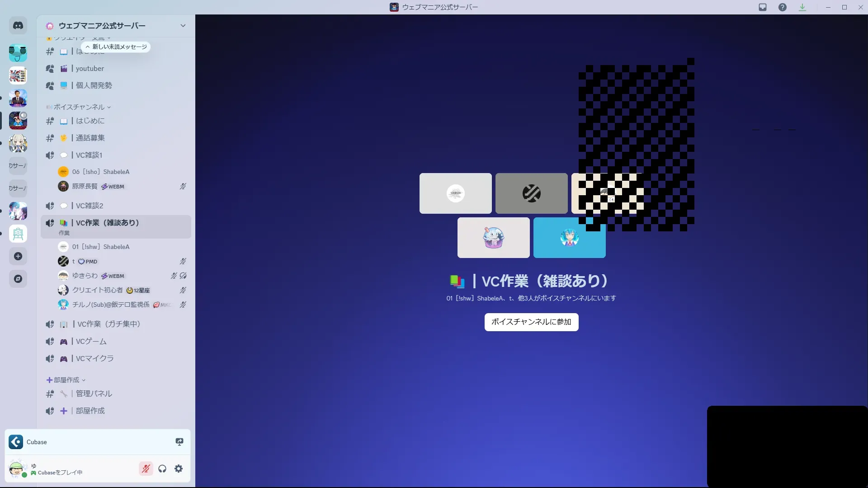Viewport: 868px width, 488px height.
Task: Select user クリエイト初心者 in voice list
Action: [98, 290]
